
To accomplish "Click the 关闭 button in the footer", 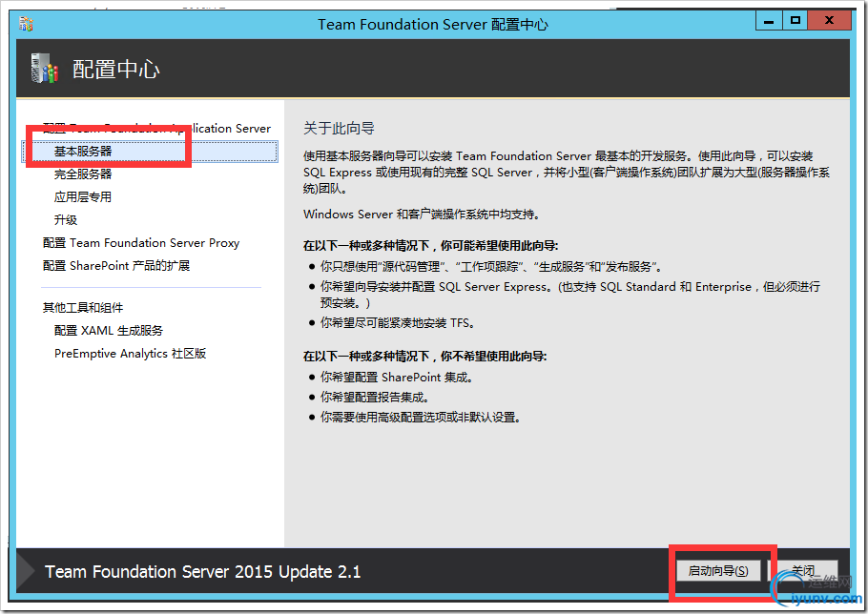I will pyautogui.click(x=803, y=571).
